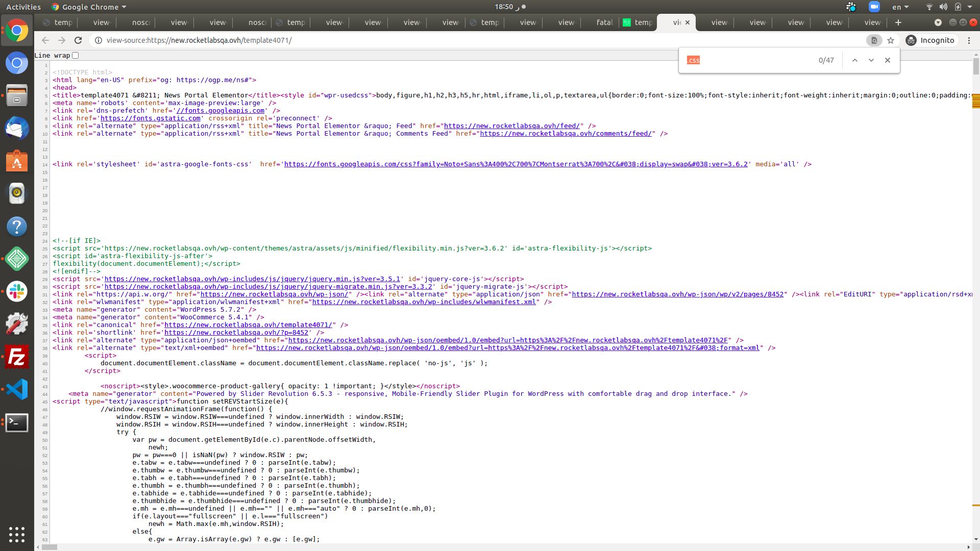Enable the Line wrap checkbox
980x551 pixels.
pos(75,55)
